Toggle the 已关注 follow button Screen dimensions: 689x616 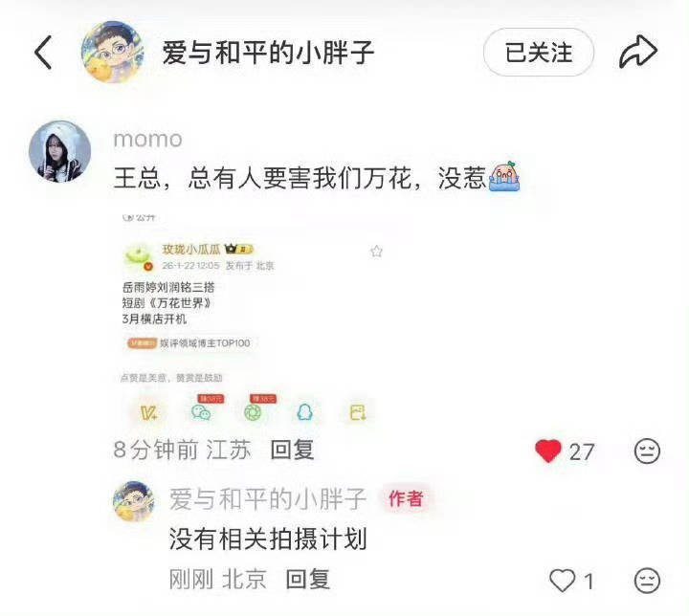[x=539, y=53]
